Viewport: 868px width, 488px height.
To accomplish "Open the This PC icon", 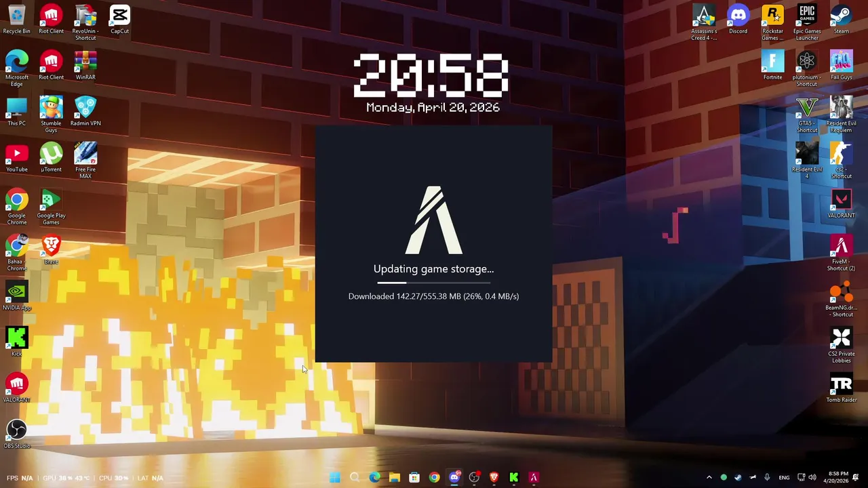I will (x=17, y=111).
